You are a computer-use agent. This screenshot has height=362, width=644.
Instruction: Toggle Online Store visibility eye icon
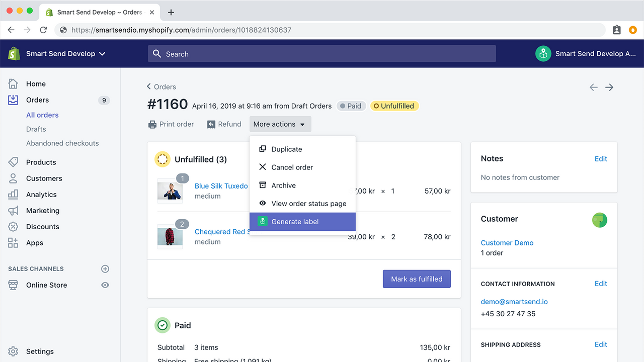pos(105,285)
